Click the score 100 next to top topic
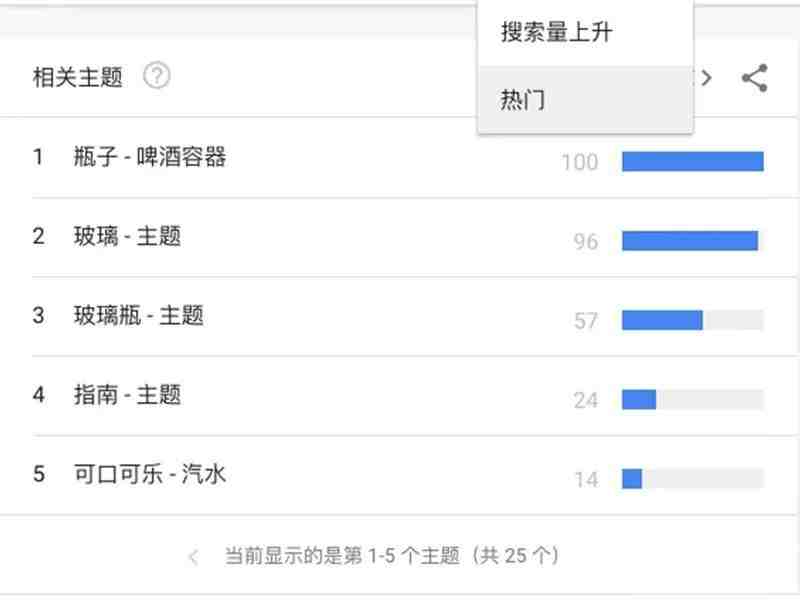The height and width of the screenshot is (600, 800). click(580, 162)
